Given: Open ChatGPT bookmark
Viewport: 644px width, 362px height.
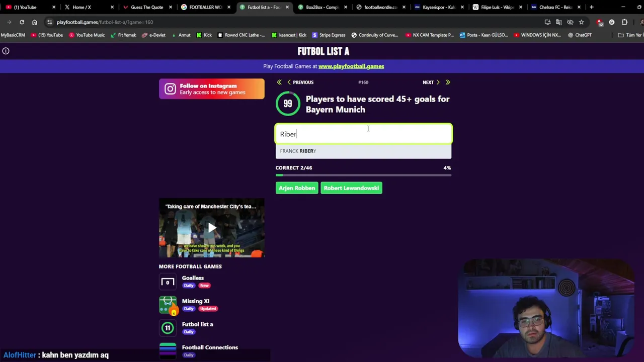Looking at the screenshot, I should coord(580,35).
